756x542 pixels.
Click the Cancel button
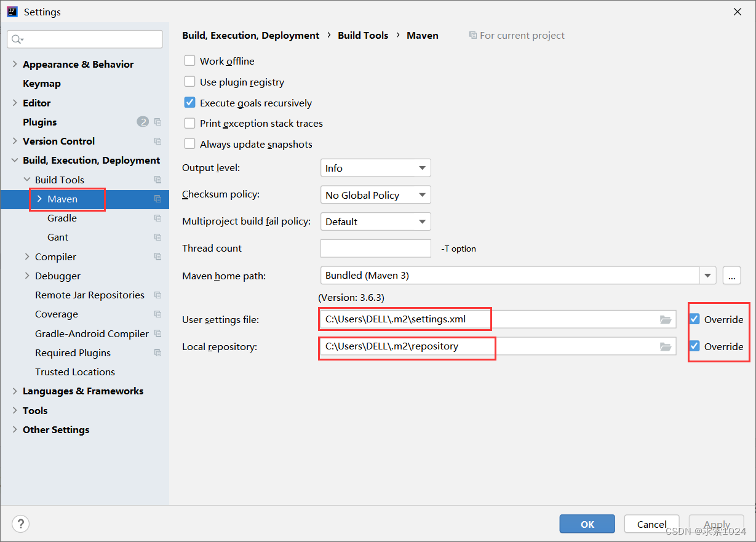652,524
